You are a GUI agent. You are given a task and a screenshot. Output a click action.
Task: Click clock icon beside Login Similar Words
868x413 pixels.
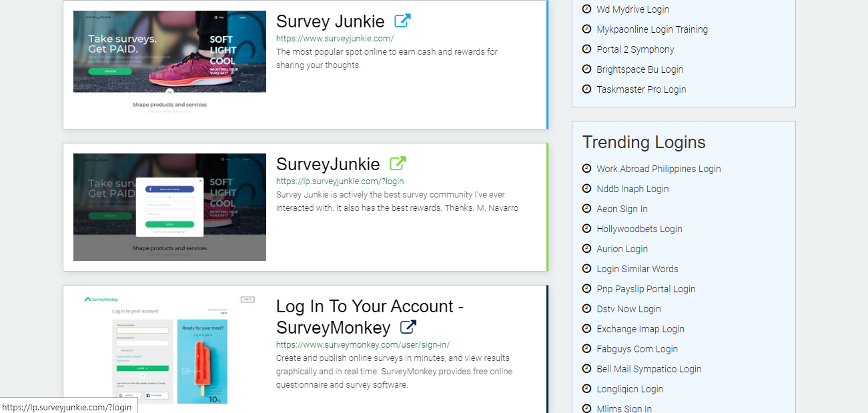(586, 268)
